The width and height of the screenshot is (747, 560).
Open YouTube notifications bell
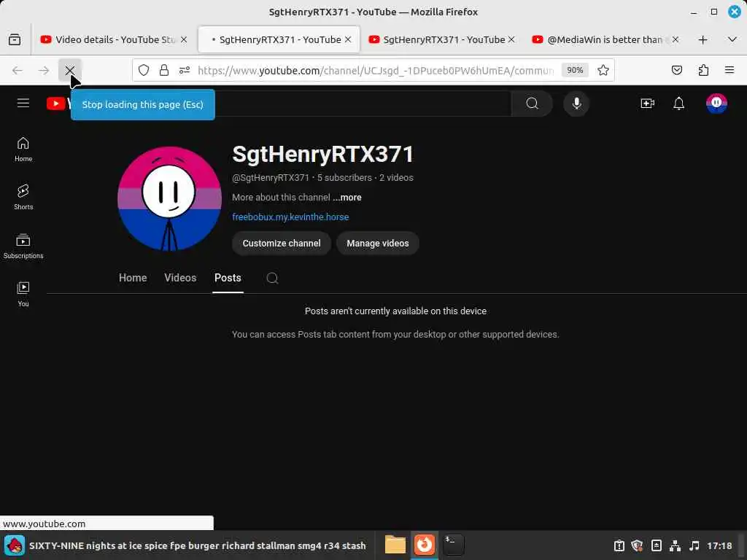(679, 104)
